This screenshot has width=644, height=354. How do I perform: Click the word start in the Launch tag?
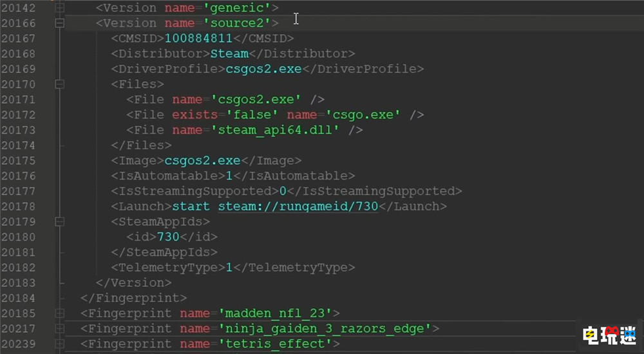pyautogui.click(x=191, y=206)
